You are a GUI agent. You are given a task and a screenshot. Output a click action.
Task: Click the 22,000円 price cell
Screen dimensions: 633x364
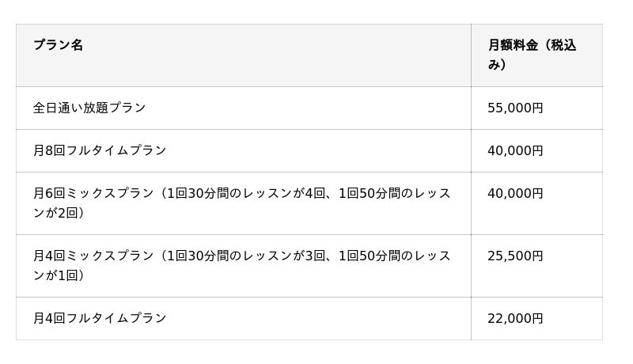click(x=515, y=318)
